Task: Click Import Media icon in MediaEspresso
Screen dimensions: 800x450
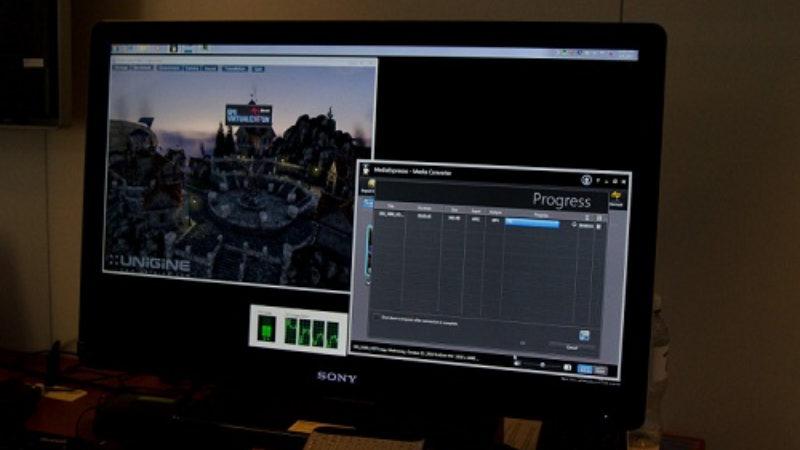Action: (x=369, y=186)
